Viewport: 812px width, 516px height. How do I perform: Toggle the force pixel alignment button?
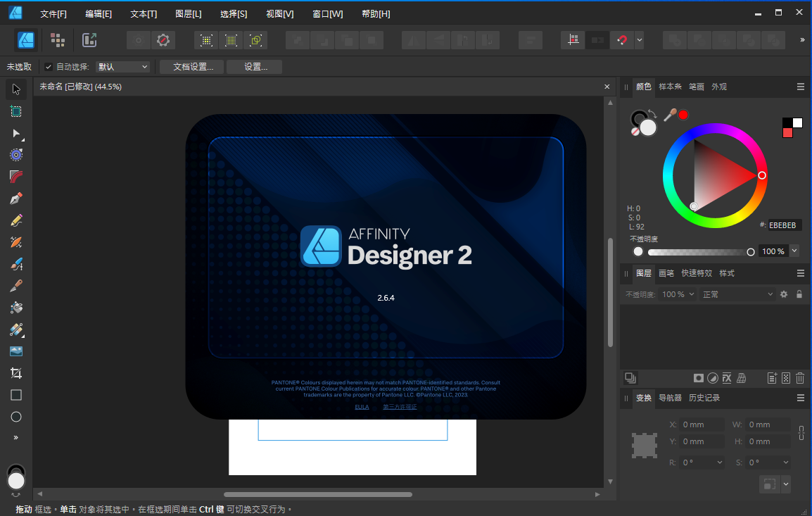[x=573, y=40]
